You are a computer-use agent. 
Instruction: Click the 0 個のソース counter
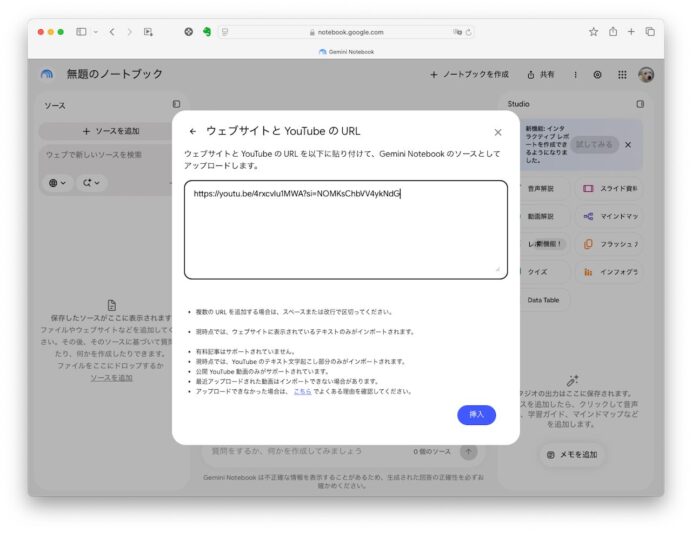[x=432, y=451]
